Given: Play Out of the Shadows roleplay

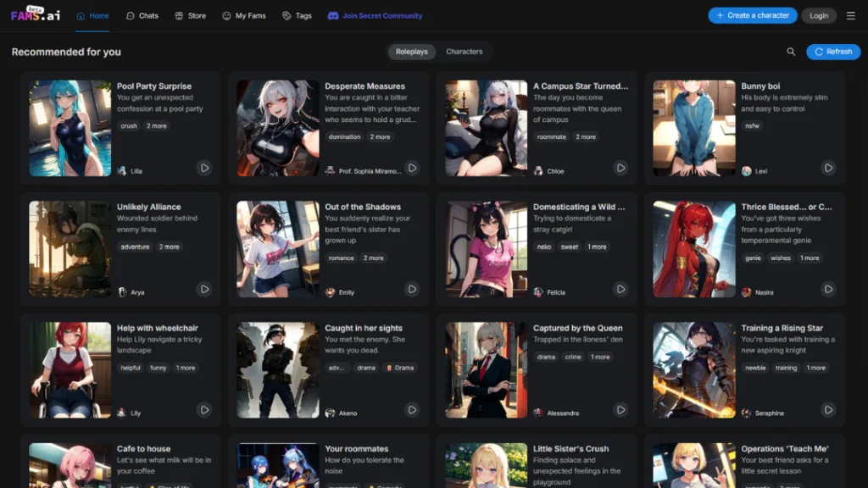Looking at the screenshot, I should [413, 289].
